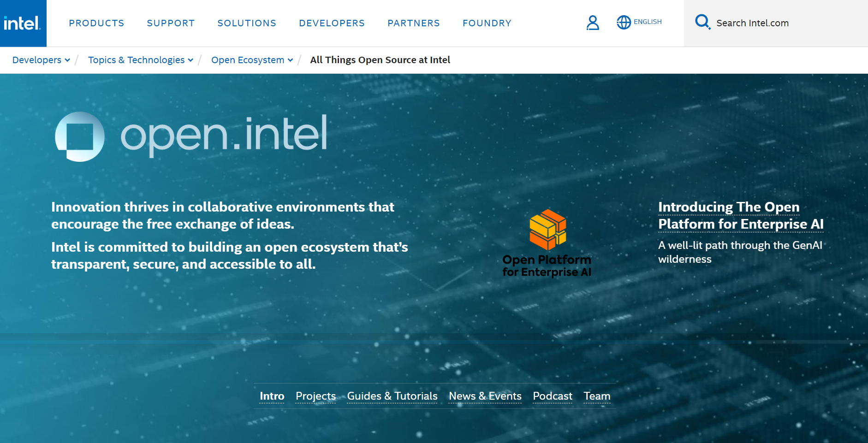
Task: Open the Products menu
Action: coord(96,23)
